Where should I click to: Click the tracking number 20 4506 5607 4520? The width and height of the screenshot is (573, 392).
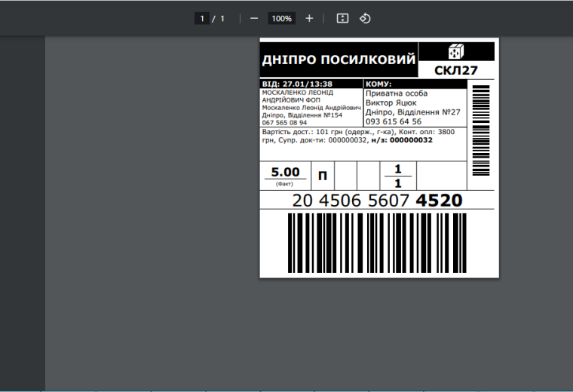click(x=377, y=201)
